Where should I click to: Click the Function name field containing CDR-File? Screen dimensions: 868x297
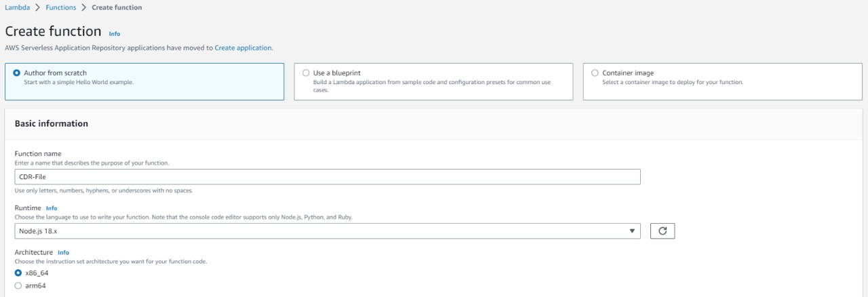pyautogui.click(x=327, y=176)
